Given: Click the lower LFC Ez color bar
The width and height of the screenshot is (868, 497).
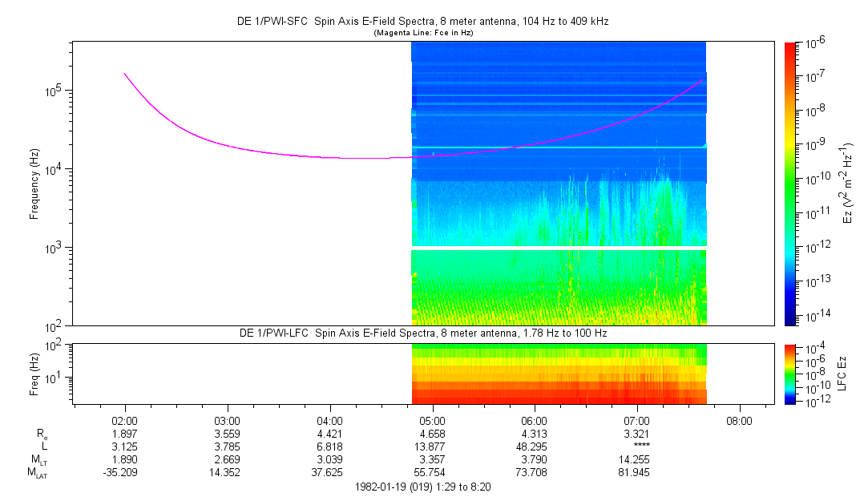Looking at the screenshot, I should [790, 374].
